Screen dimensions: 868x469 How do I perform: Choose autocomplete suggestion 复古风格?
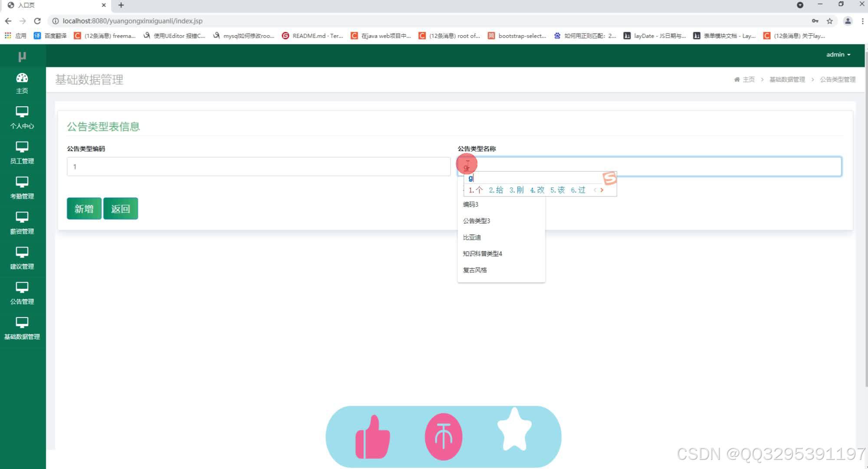[x=501, y=270]
